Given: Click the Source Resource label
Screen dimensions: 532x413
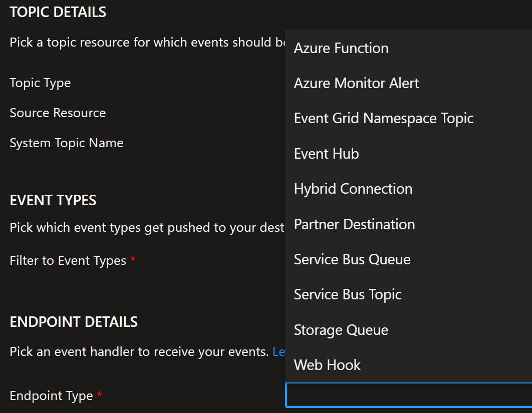Looking at the screenshot, I should coord(58,113).
